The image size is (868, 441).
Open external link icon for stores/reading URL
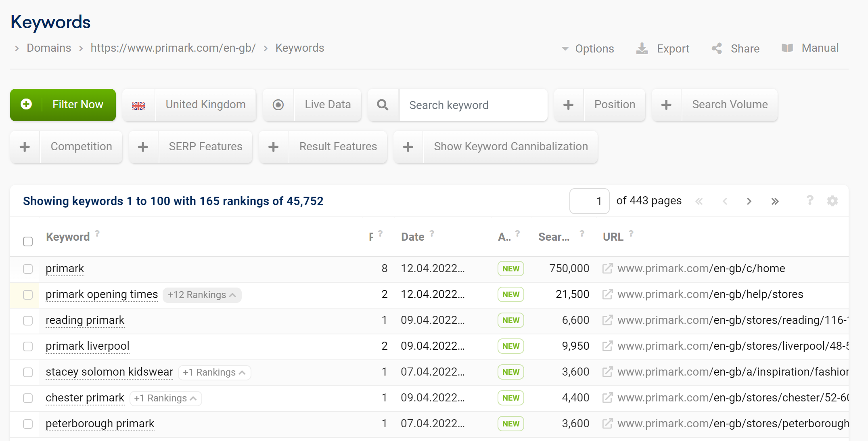[607, 320]
